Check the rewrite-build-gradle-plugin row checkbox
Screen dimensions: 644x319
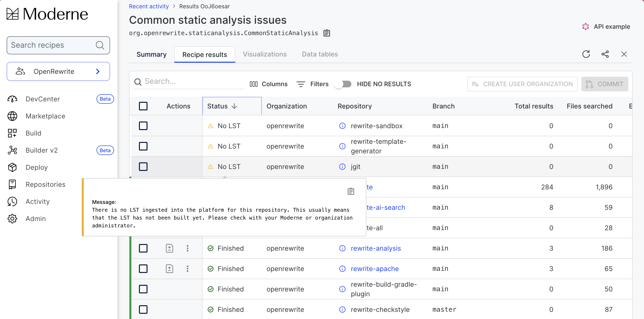click(143, 289)
